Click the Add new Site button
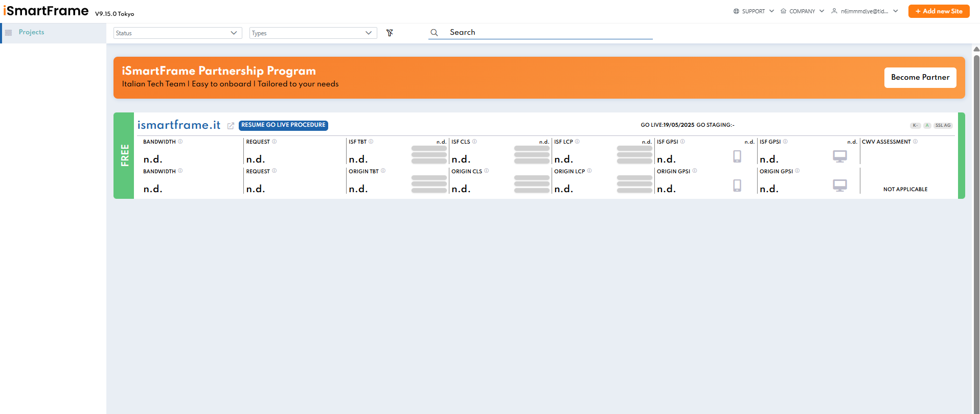 [939, 11]
